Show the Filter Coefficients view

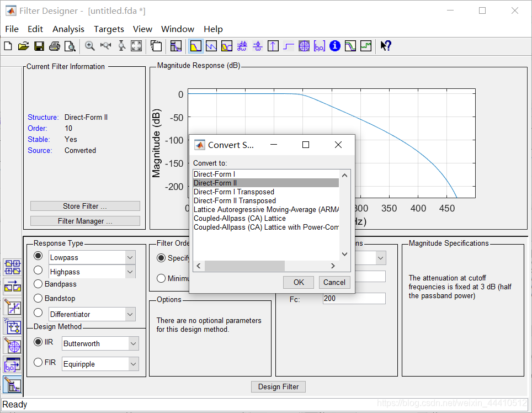tap(320, 46)
